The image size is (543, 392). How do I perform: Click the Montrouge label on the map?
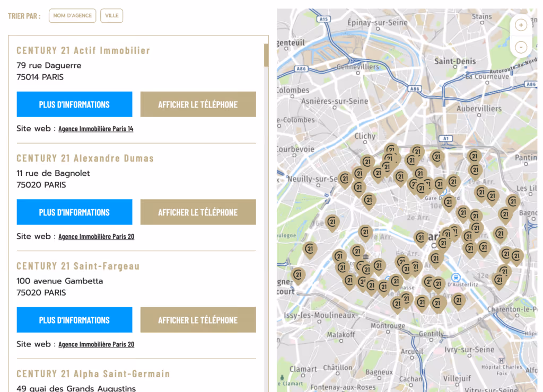coord(388,326)
